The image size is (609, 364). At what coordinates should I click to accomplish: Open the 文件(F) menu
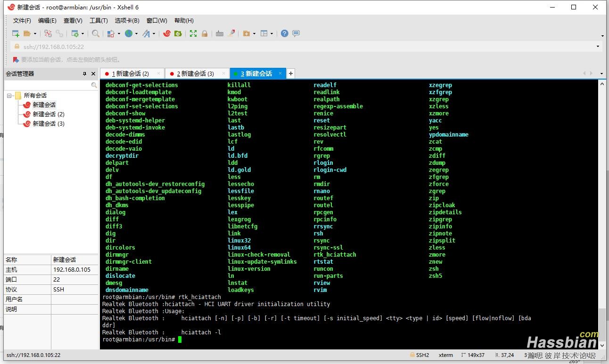[22, 21]
